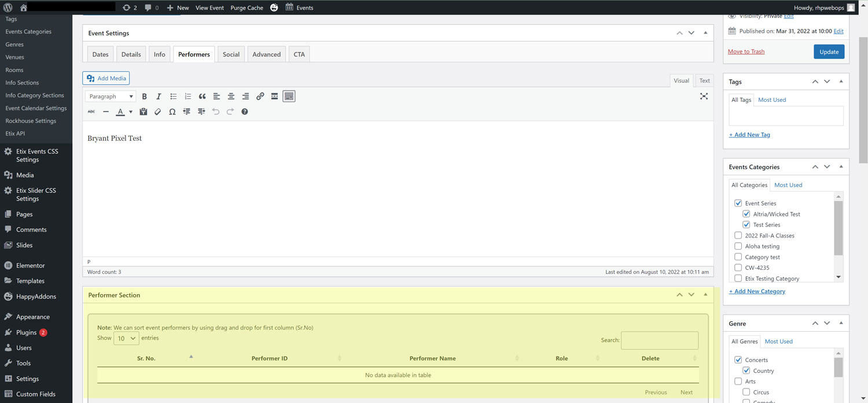Screen dimensions: 868x403
Task: Toggle bold formatting in the editor toolbar
Action: tap(145, 97)
